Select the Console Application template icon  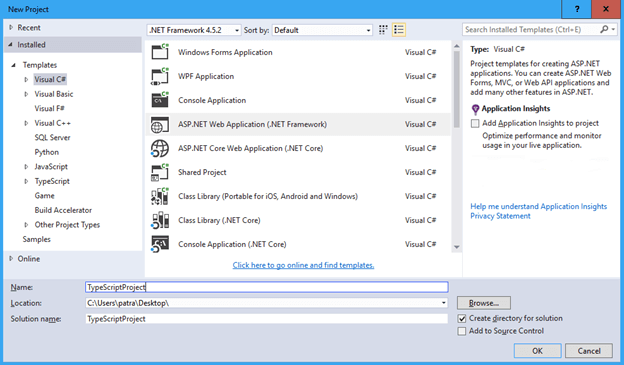pyautogui.click(x=160, y=100)
